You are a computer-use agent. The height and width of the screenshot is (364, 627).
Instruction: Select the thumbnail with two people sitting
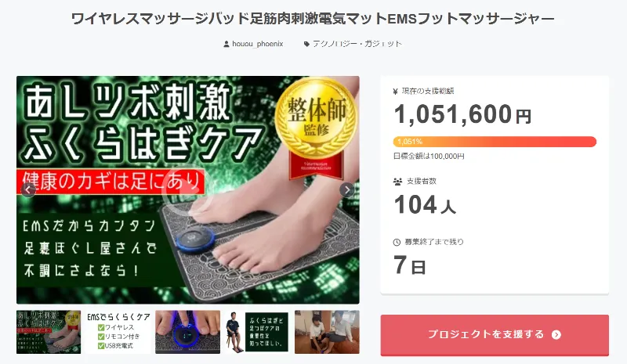(327, 332)
